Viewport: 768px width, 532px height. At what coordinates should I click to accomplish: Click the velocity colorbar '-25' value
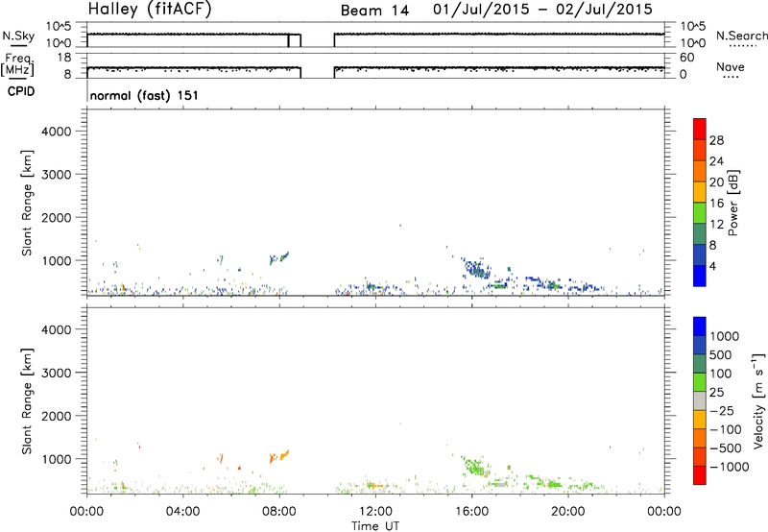point(722,410)
